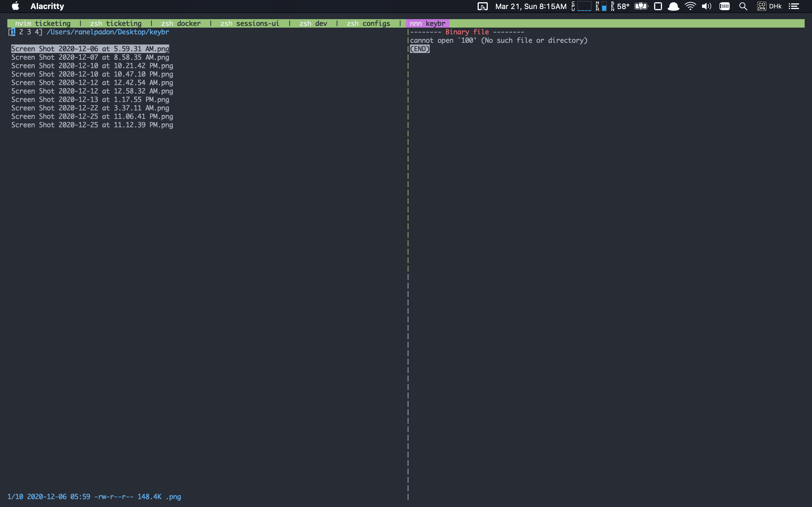Viewport: 812px width, 507px height.
Task: Click the Wi-Fi status icon
Action: 690,6
